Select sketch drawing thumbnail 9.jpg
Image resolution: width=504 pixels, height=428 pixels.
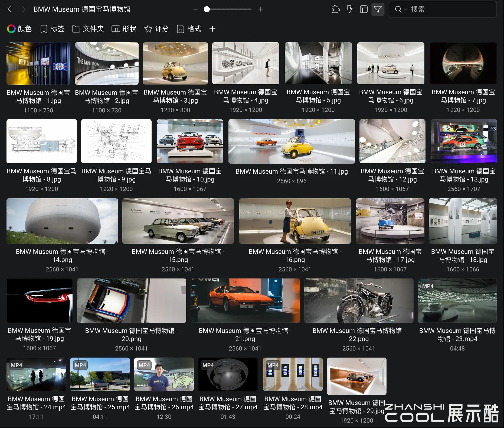[x=116, y=141]
